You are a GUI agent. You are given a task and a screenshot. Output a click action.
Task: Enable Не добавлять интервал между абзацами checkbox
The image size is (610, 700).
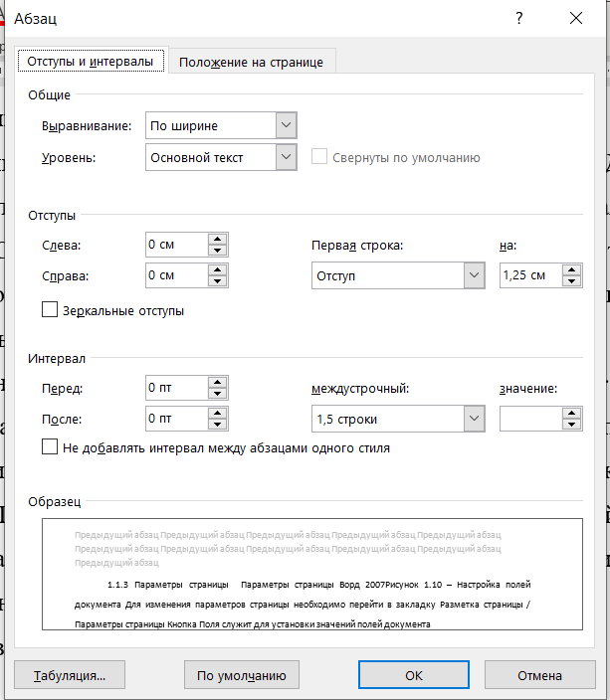coord(50,446)
